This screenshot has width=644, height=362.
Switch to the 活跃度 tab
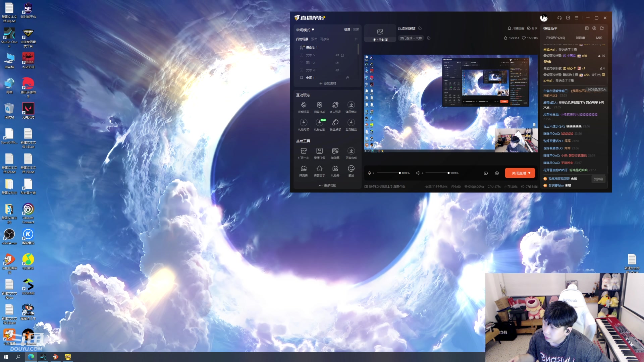580,38
